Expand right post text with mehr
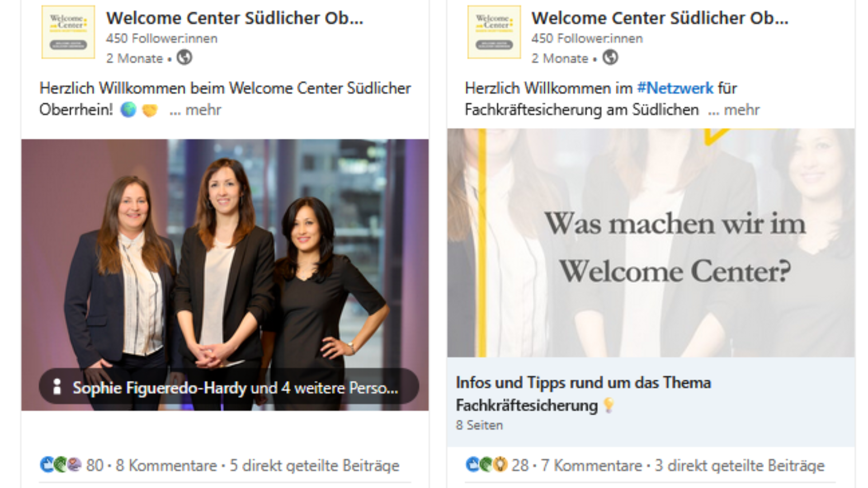 pyautogui.click(x=734, y=110)
